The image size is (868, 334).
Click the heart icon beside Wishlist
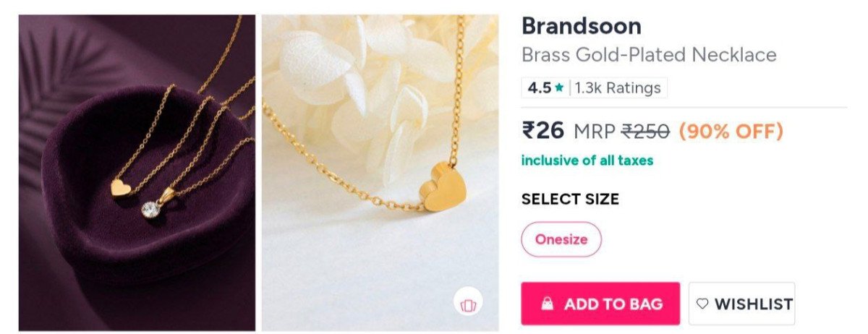pyautogui.click(x=702, y=304)
